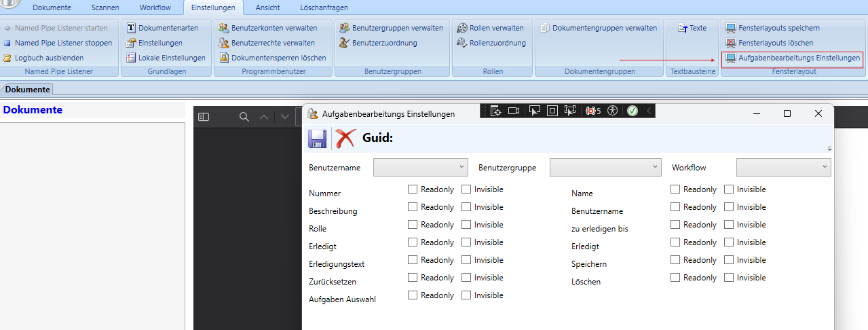Image resolution: width=868 pixels, height=330 pixels.
Task: Enable the Readonly checkbox for Nummer
Action: tap(413, 189)
